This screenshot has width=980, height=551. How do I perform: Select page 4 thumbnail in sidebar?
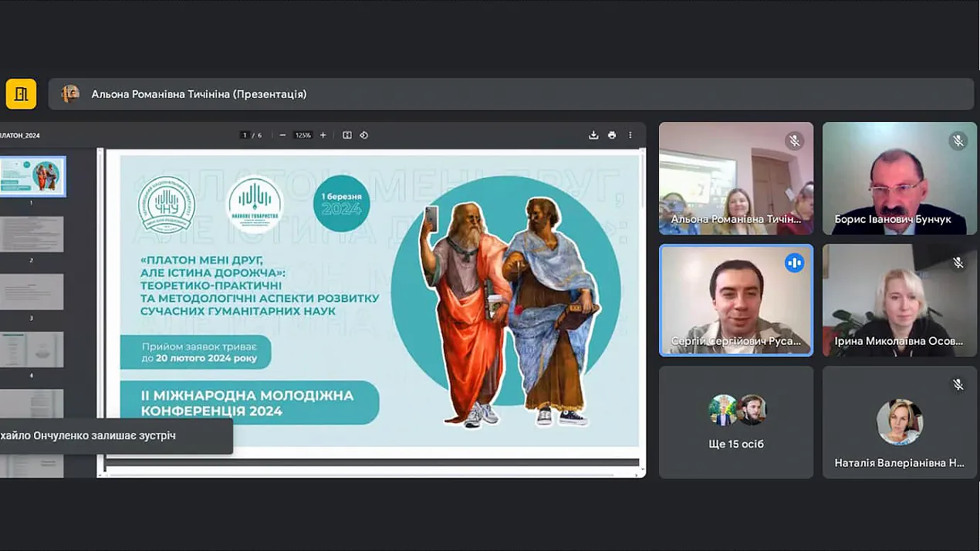click(x=32, y=350)
